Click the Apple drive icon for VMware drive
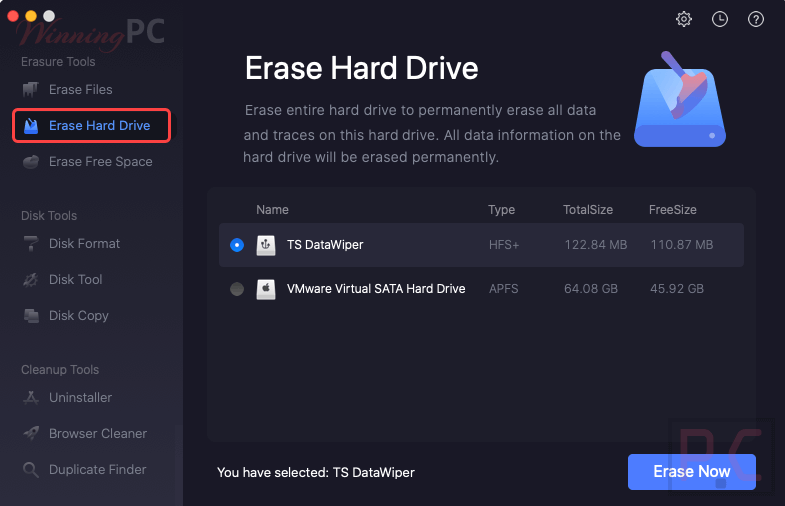The image size is (785, 506). click(266, 289)
